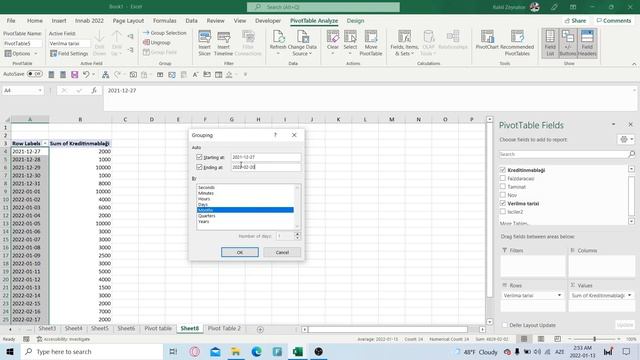Screen dimensions: 640x360
Task: Uncheck the Starting at checkbox
Action: pyautogui.click(x=199, y=157)
